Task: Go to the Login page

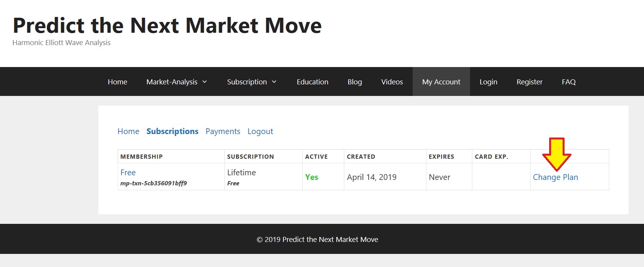Action: (x=488, y=82)
